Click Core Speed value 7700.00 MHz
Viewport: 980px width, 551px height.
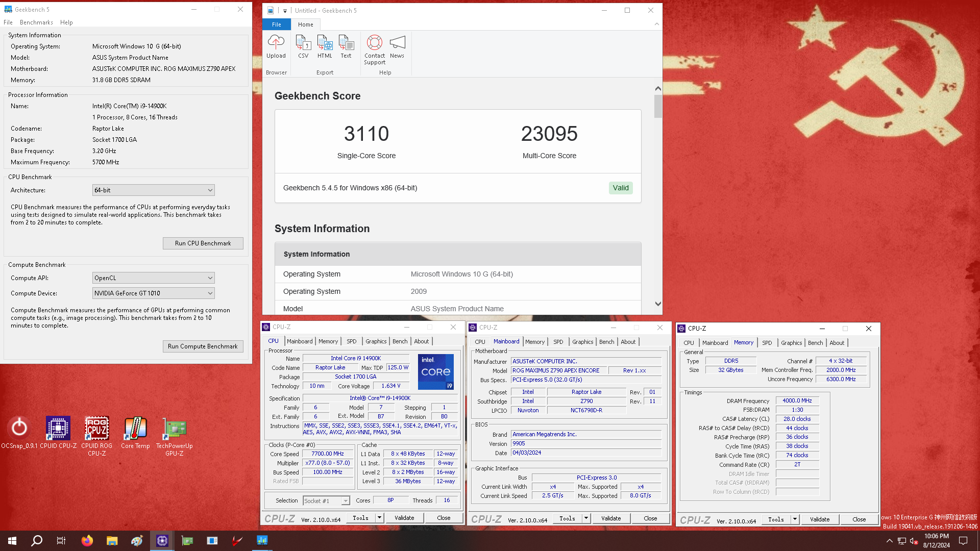tap(328, 454)
